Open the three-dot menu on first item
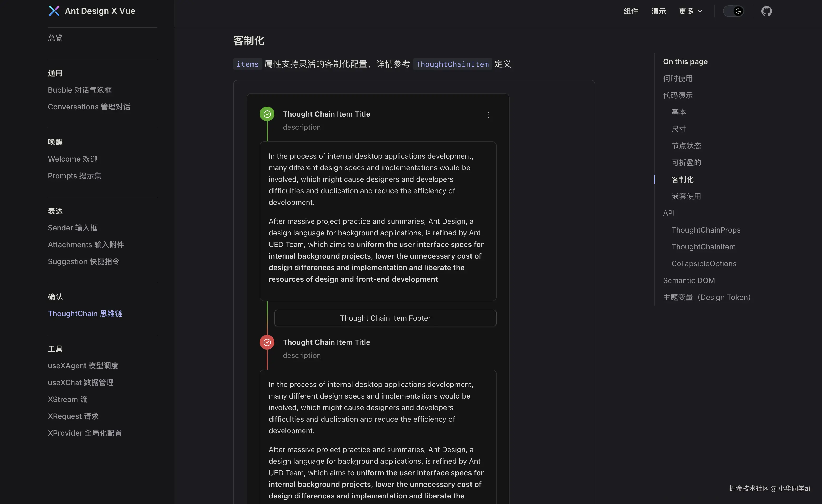This screenshot has width=822, height=504. 488,115
